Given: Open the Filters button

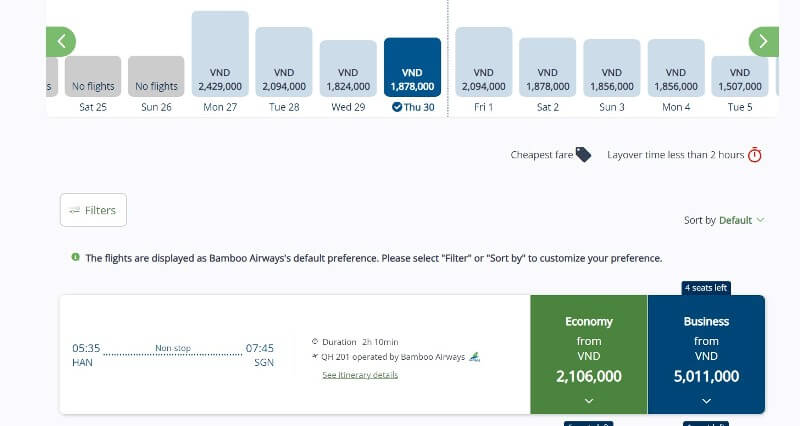Looking at the screenshot, I should pyautogui.click(x=93, y=210).
